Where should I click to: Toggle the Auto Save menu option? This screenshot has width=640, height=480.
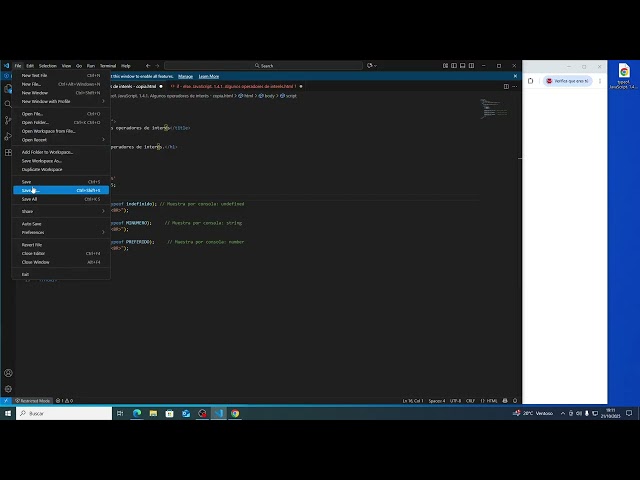(x=61, y=224)
